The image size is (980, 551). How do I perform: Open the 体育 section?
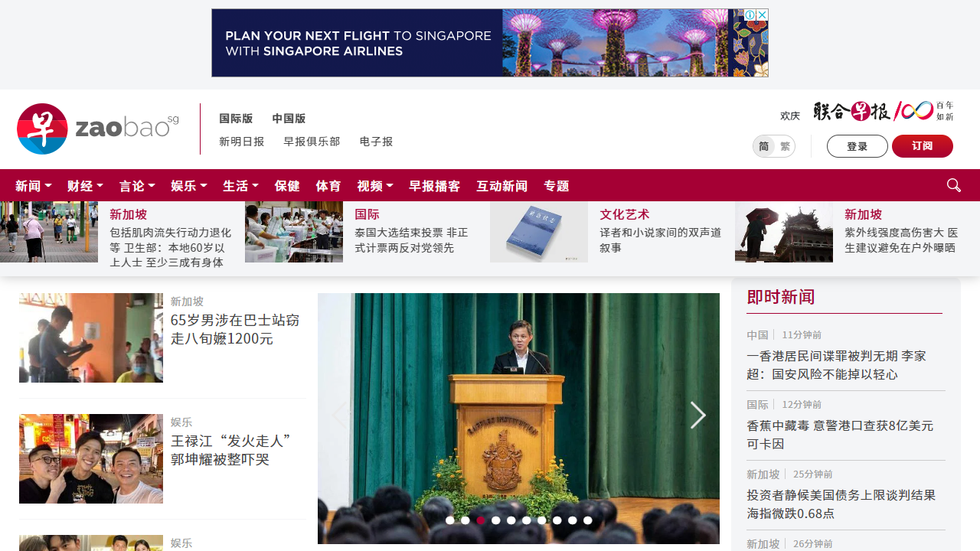coord(328,186)
